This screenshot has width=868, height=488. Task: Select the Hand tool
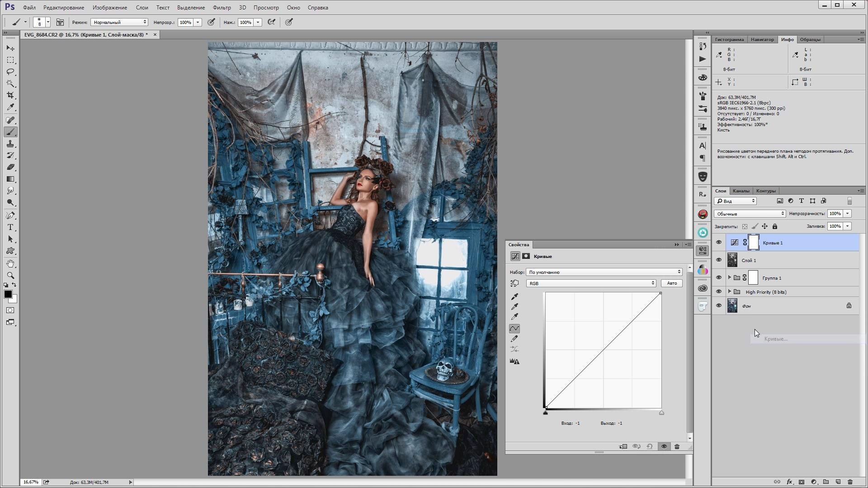point(10,263)
